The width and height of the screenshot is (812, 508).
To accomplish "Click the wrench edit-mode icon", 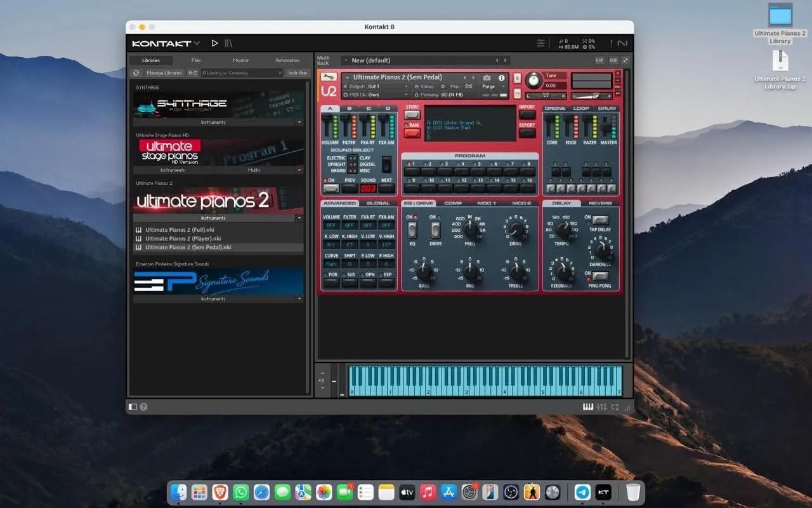I will pos(328,77).
